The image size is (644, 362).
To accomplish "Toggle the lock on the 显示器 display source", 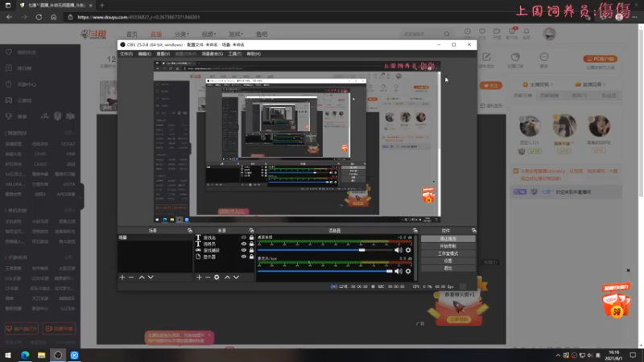I will 251,257.
